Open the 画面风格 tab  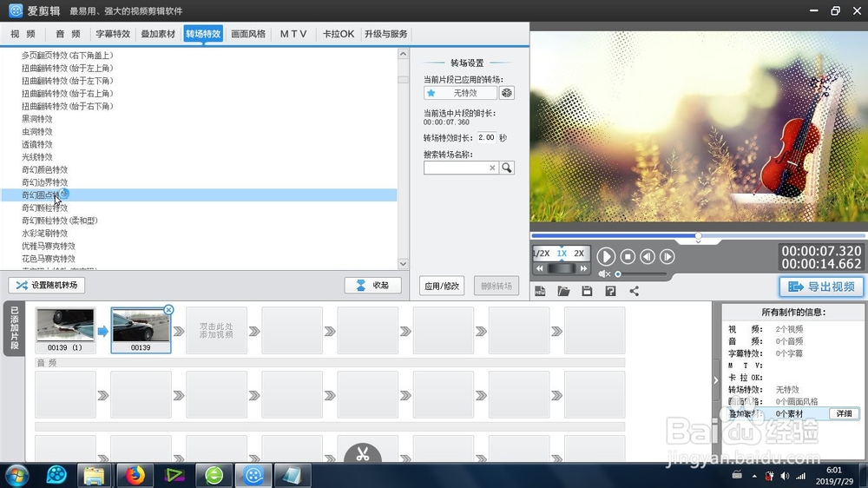click(248, 34)
